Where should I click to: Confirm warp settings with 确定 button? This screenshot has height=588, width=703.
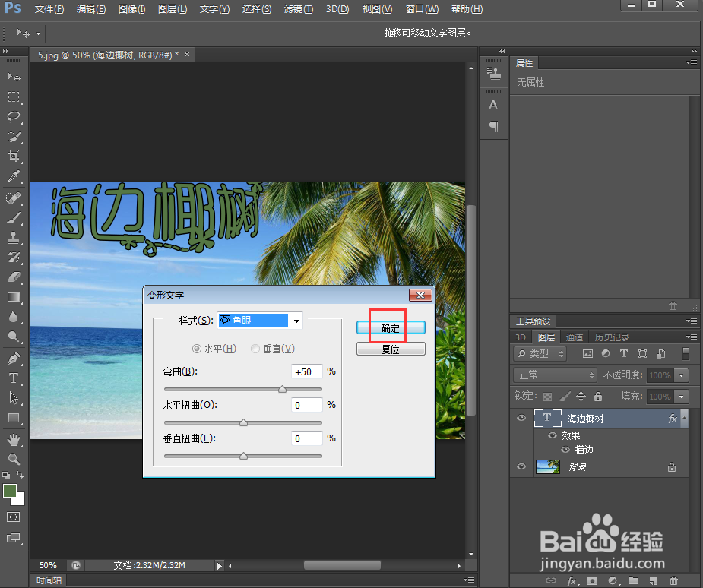tap(390, 327)
